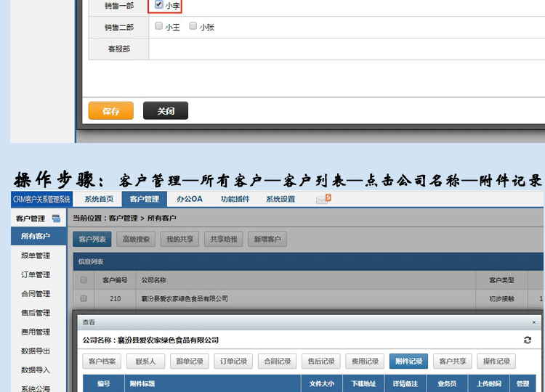Screen dimensions: 545x392
Task: Click the icon beside 客户管理 sidebar header
Action: coord(56,219)
